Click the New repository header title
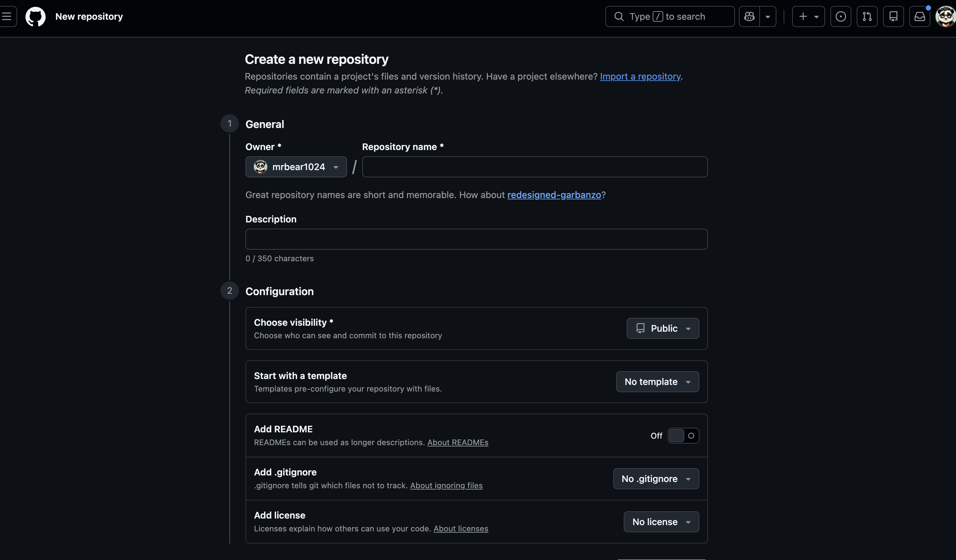 click(x=89, y=16)
